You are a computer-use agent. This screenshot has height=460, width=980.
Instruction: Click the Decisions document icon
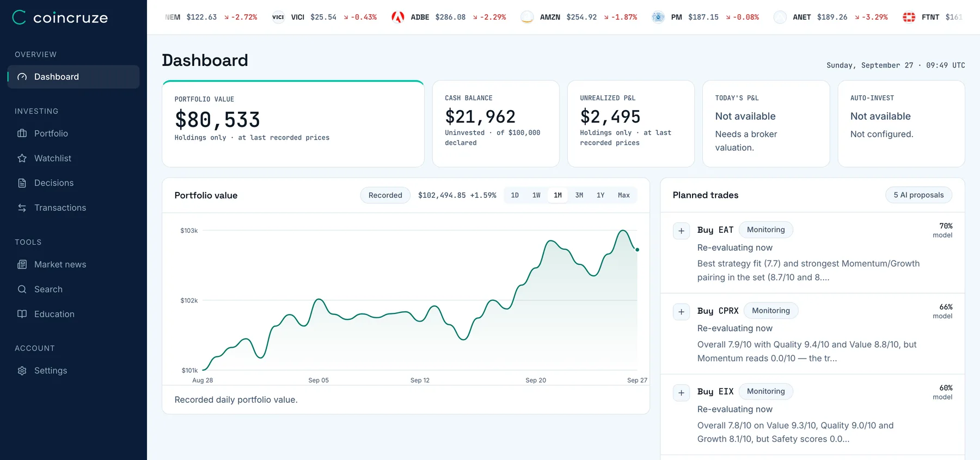pyautogui.click(x=22, y=183)
